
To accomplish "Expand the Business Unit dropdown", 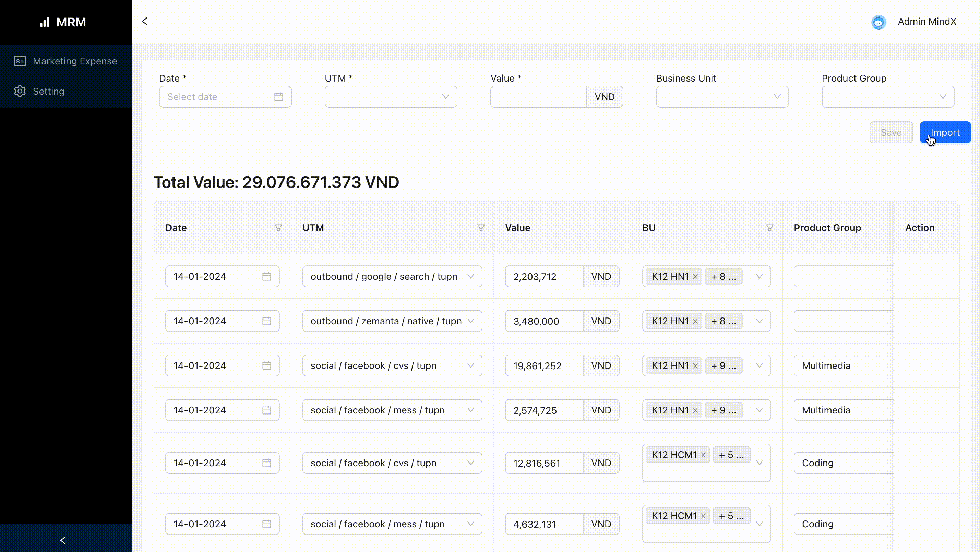I will [722, 97].
